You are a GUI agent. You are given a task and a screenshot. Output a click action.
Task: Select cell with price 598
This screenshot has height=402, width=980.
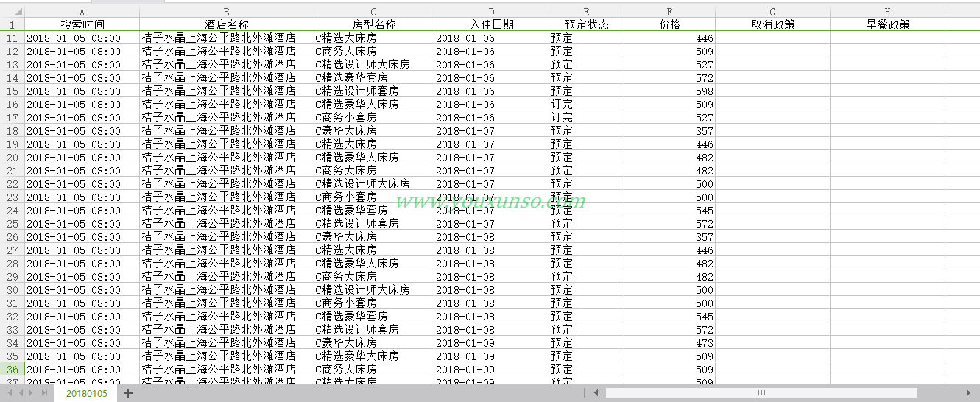669,91
